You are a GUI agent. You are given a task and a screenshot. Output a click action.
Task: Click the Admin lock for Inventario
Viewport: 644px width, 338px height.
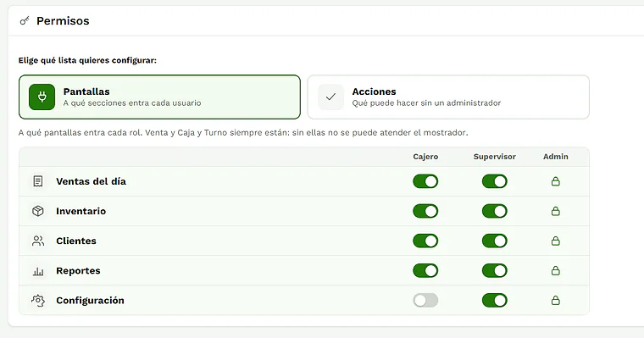(555, 211)
